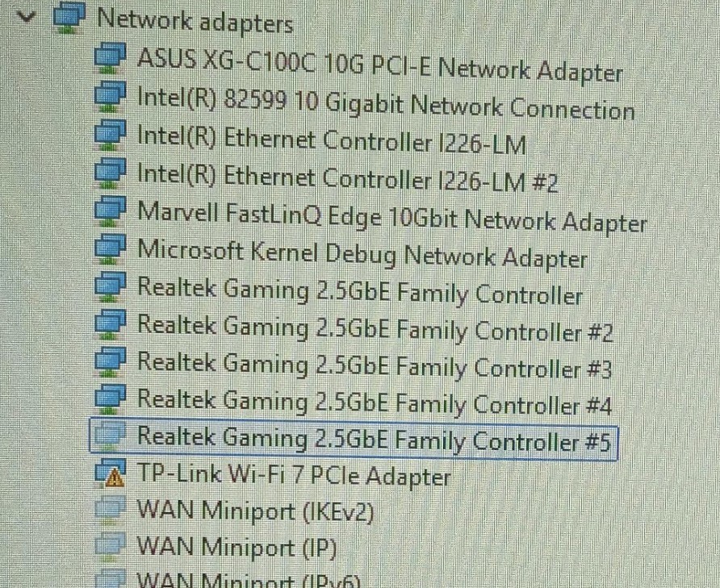Select ASUS XG-C100C 10G PCI-E Network Adapter
The height and width of the screenshot is (588, 720).
[x=380, y=64]
